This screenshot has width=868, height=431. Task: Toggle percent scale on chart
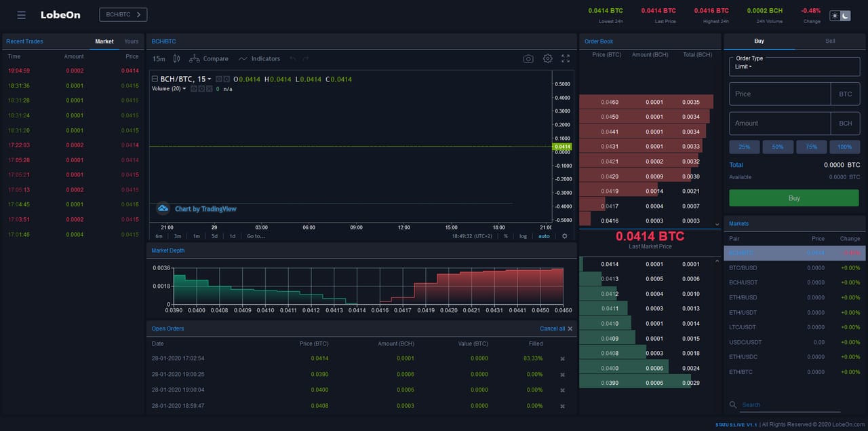coord(505,236)
